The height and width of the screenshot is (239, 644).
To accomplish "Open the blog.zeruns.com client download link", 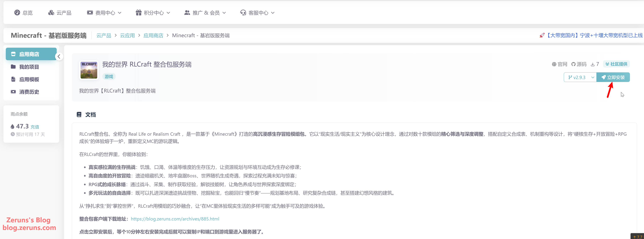I will point(175,219).
